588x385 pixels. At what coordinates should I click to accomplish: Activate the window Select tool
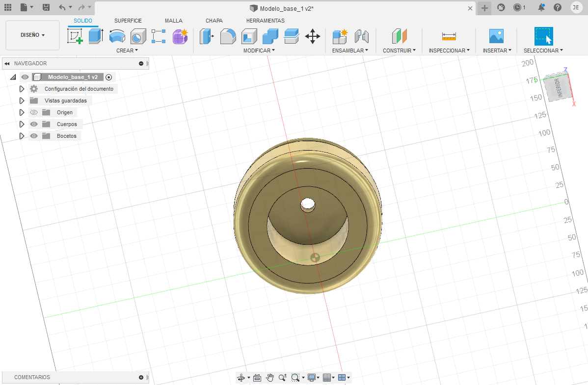(x=543, y=36)
